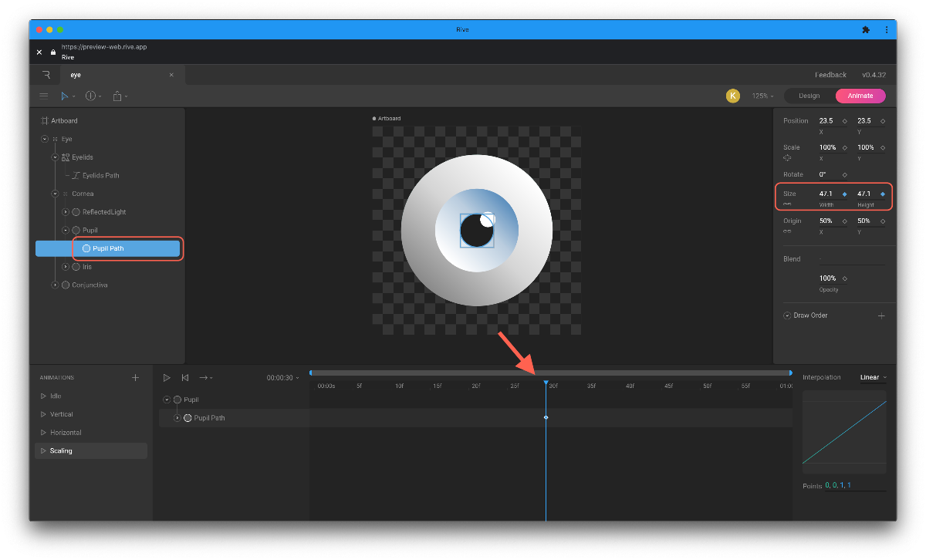Collapse Pupil row in the timeline

(x=167, y=400)
